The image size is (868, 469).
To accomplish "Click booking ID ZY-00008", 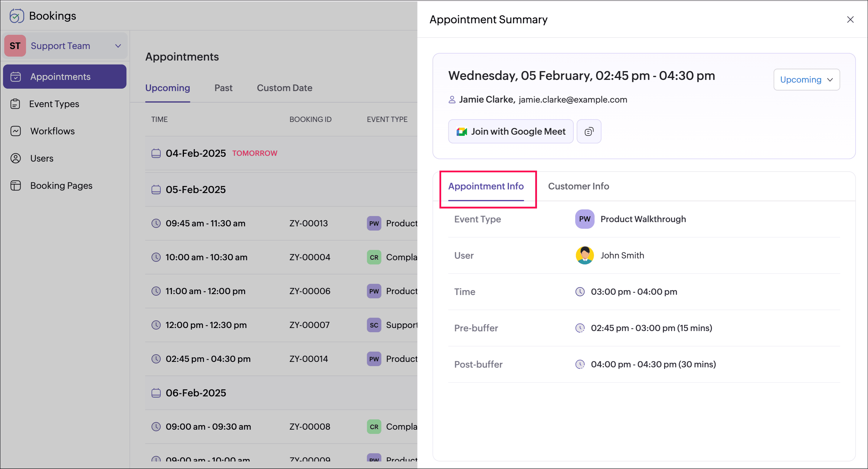I will (x=310, y=427).
